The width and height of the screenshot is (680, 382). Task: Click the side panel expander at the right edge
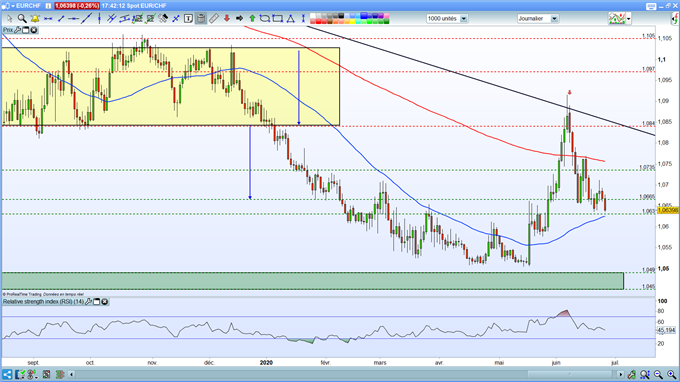coord(676,19)
